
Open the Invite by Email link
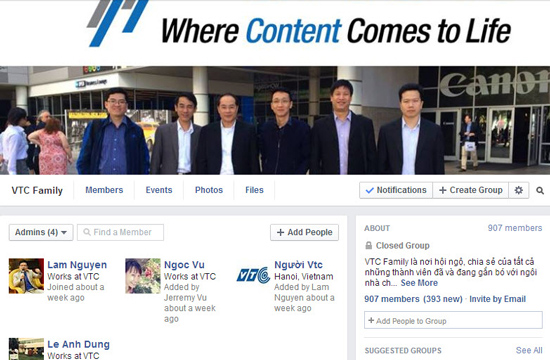tap(497, 299)
